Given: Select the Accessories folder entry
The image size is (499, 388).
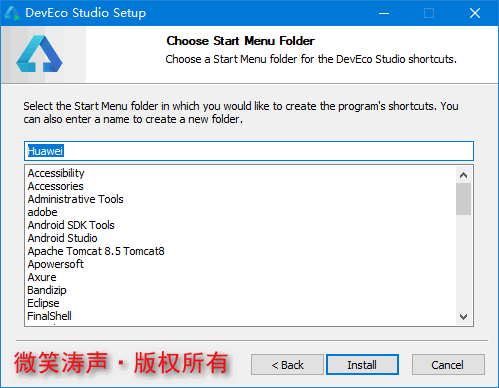Looking at the screenshot, I should point(55,186).
